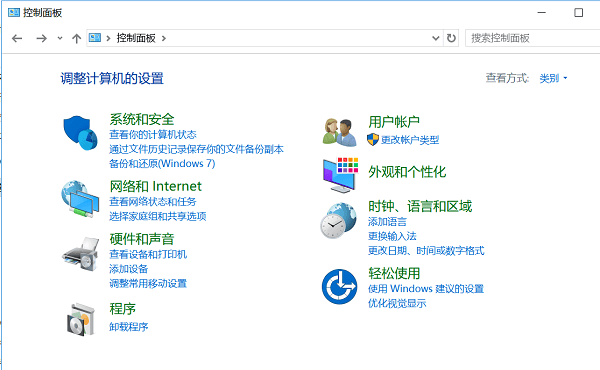Click 通过文件历史记录保存你的文件备份副本 link

pos(196,149)
